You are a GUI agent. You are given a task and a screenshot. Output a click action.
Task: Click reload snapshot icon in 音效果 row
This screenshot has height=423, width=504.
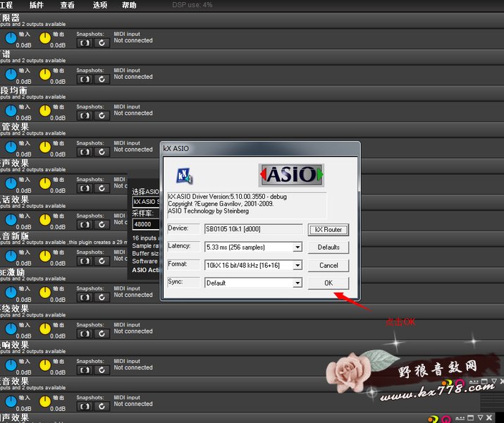coord(102,406)
